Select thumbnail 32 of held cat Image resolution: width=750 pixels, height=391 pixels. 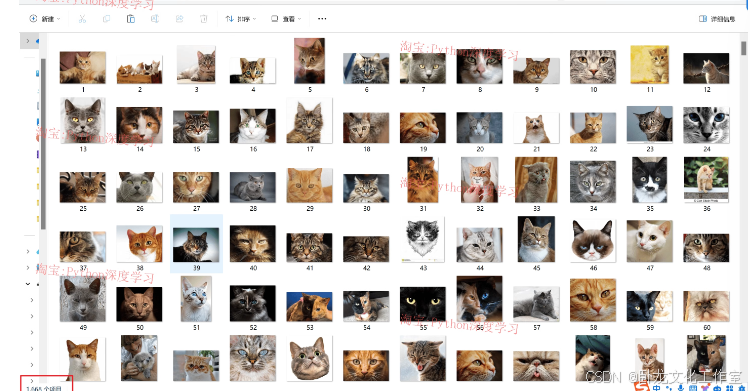click(479, 179)
